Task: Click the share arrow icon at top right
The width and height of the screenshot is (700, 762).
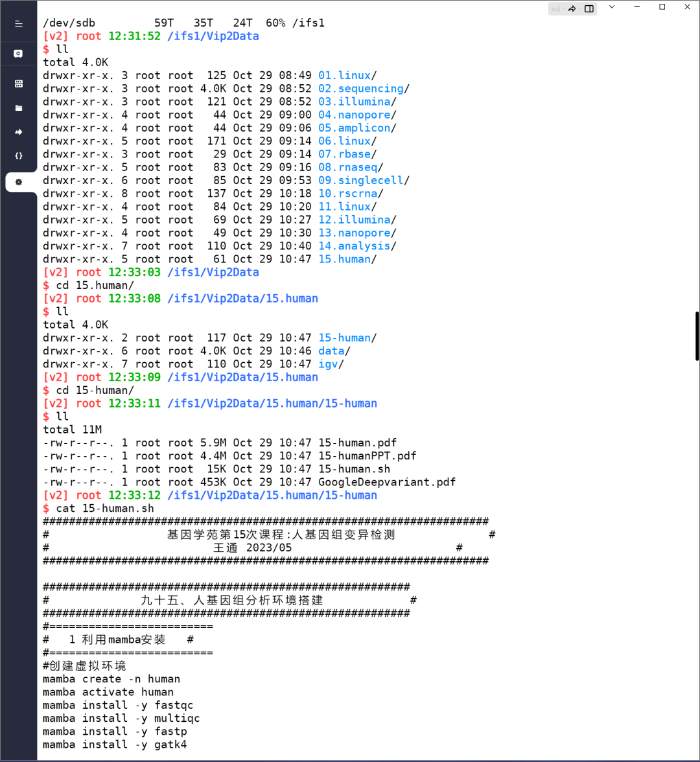Action: (572, 9)
